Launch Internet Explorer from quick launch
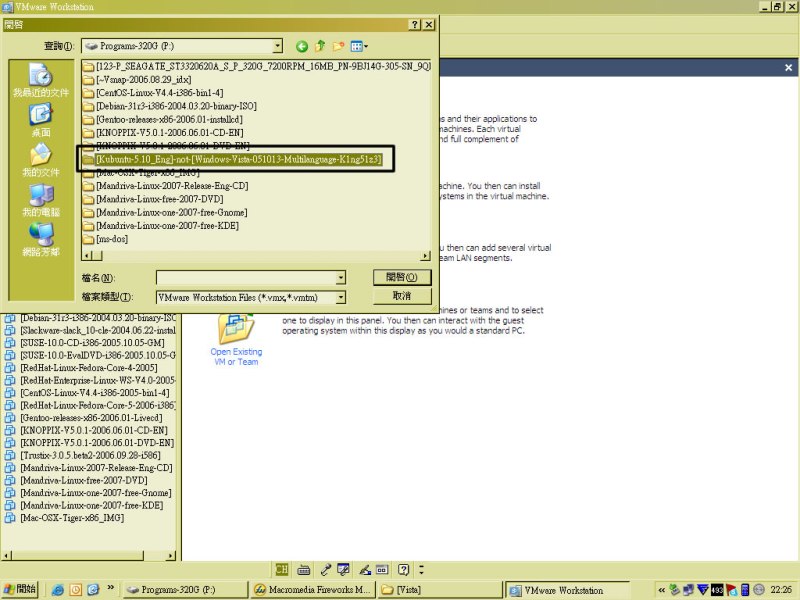Image resolution: width=800 pixels, height=600 pixels. point(58,590)
